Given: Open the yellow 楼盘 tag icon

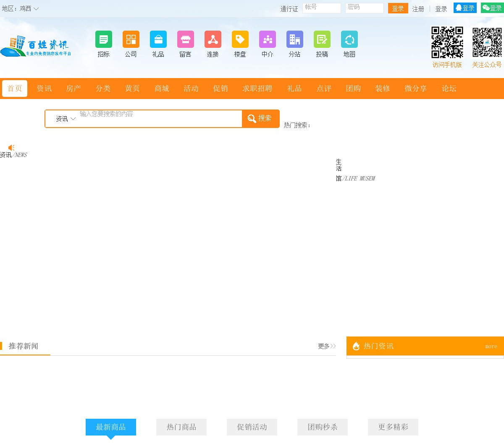Looking at the screenshot, I should tap(240, 39).
